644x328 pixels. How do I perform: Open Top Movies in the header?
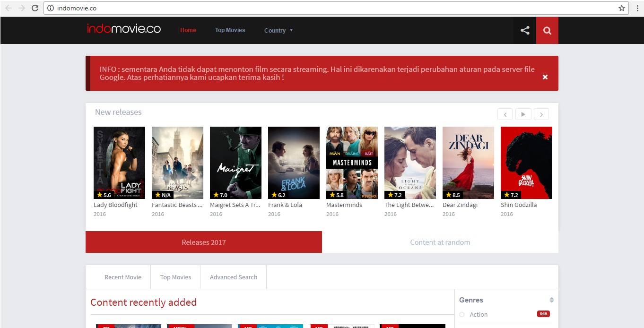point(230,30)
